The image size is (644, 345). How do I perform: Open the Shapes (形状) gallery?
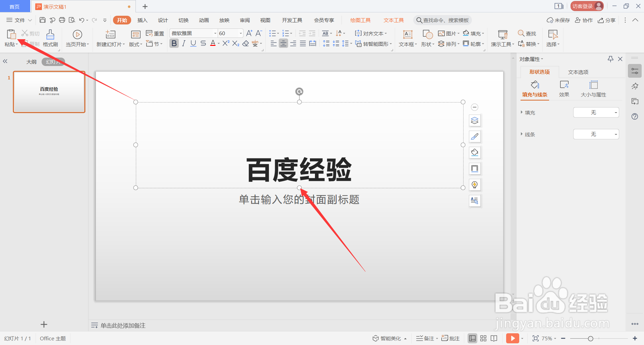coord(428,38)
